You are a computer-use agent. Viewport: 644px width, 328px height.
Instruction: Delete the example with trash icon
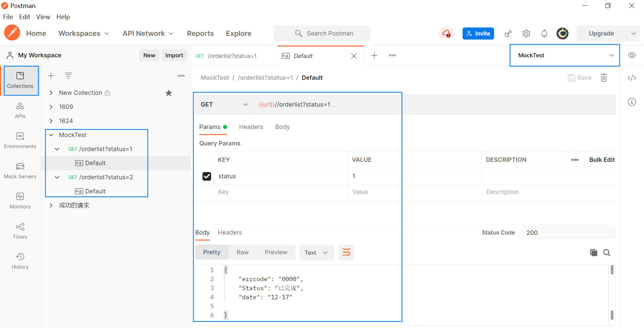click(604, 78)
